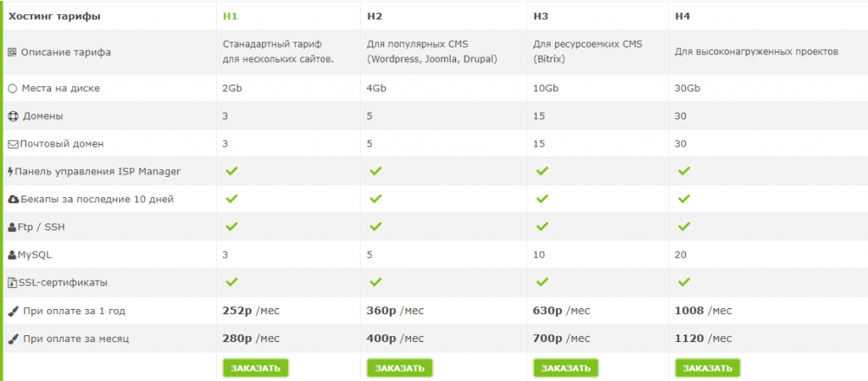The width and height of the screenshot is (868, 381).
Task: Click the certificate icon beside SSL-сертификаты
Action: 13,283
